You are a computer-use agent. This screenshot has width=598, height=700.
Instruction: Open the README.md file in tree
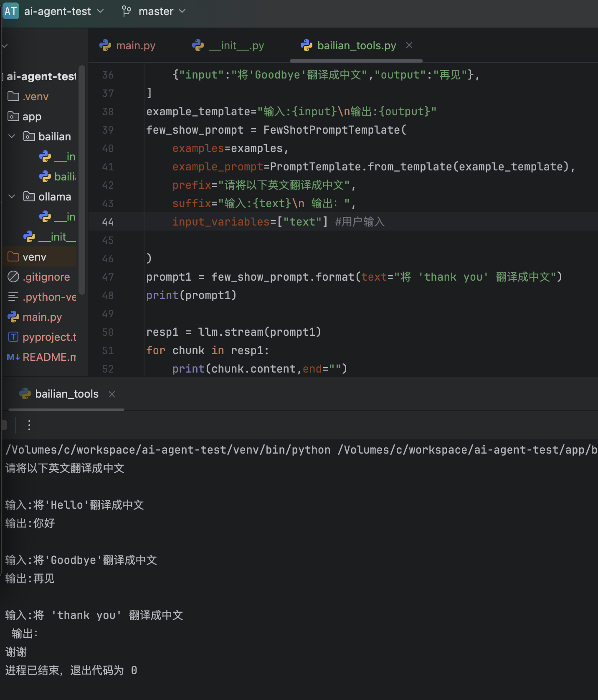click(x=49, y=357)
